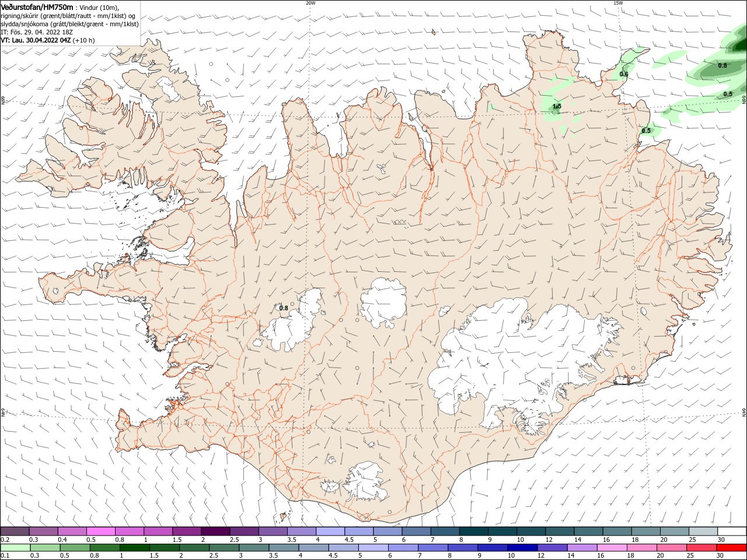
Task: Select the top legend swatch between 0.2 and 0.3
Action: click(15, 531)
